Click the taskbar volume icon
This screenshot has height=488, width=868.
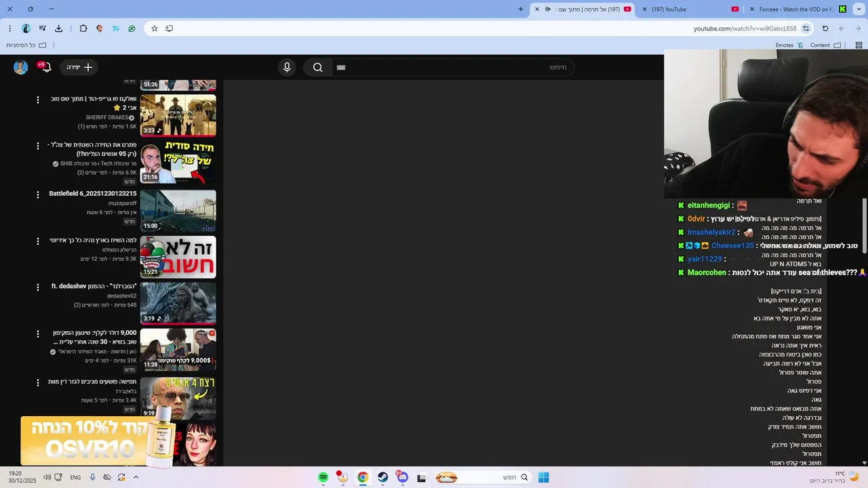47,477
